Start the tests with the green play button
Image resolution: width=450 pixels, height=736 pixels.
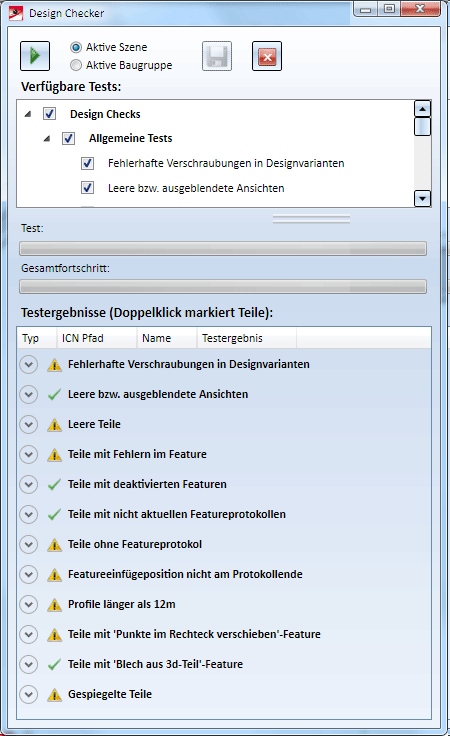(x=35, y=56)
